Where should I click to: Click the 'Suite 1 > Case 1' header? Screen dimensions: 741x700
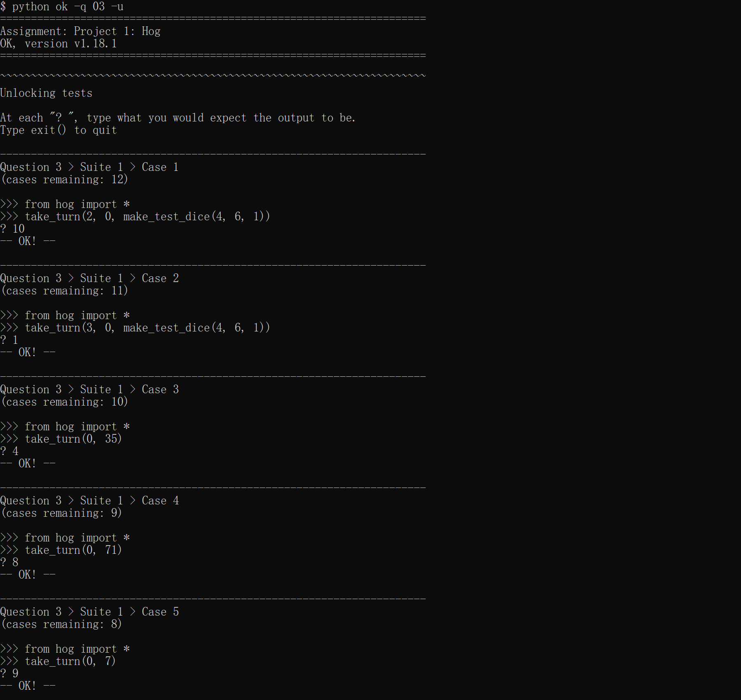pos(89,167)
